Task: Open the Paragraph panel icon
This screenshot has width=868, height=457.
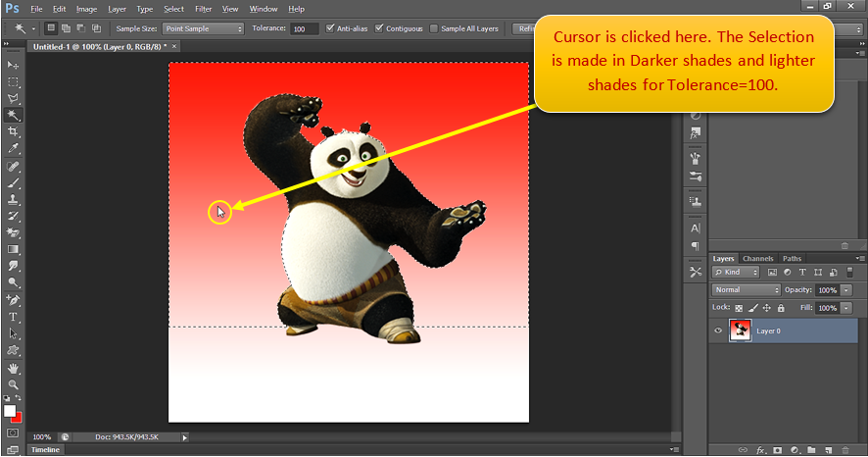Action: click(x=696, y=246)
